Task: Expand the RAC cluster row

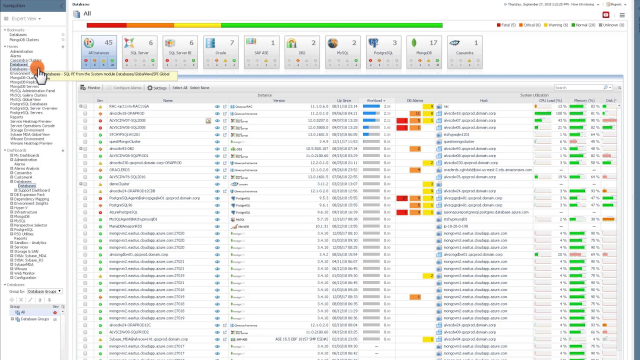Action: pyautogui.click(x=81, y=107)
